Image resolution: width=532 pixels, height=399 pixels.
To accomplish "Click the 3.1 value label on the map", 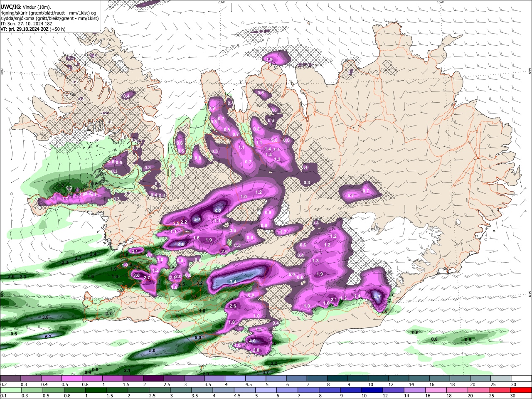I will pos(135,251).
